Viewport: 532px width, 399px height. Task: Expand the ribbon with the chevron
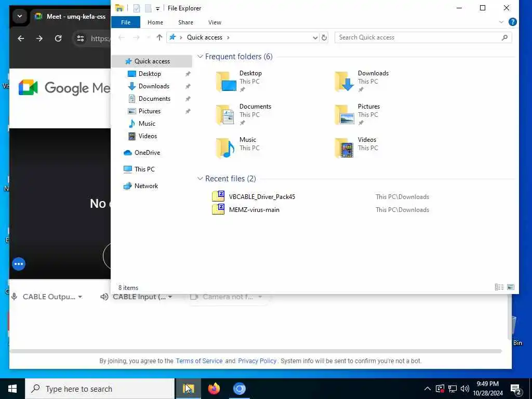tap(501, 22)
